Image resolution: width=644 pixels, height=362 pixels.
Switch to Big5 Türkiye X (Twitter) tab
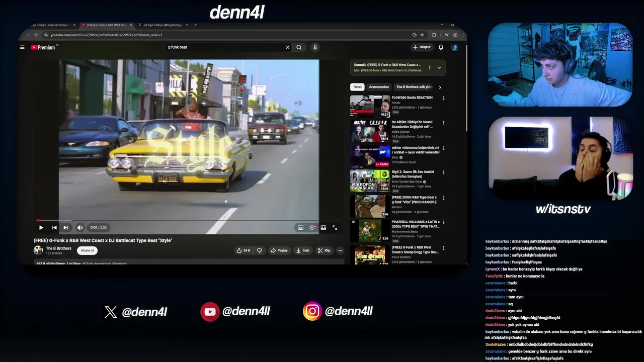[162, 25]
